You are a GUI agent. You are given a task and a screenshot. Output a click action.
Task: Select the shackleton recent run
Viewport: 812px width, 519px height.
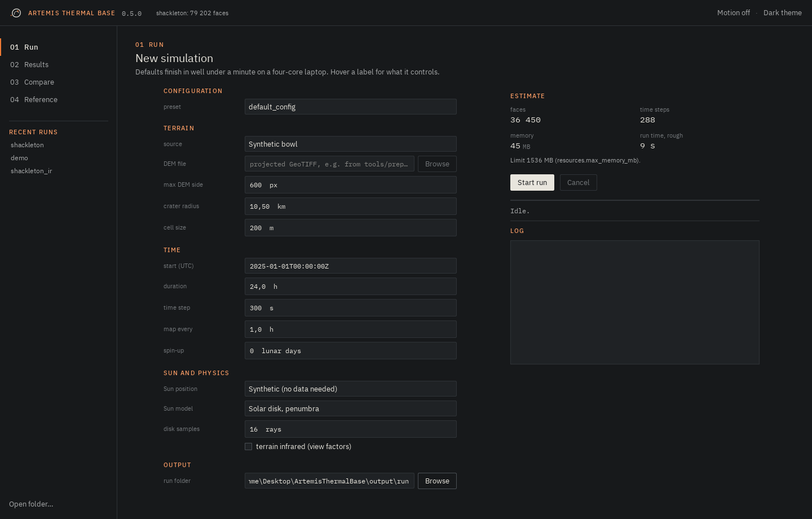click(x=27, y=145)
